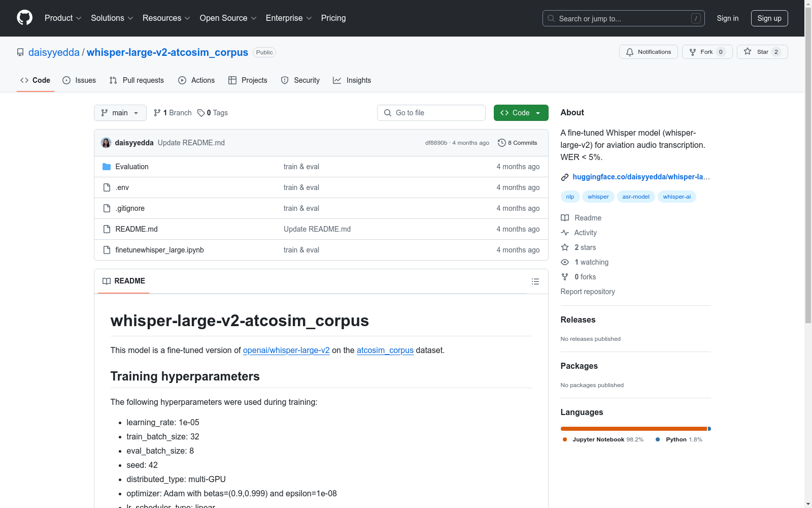812x508 pixels.
Task: Expand the Resources menu
Action: point(166,18)
